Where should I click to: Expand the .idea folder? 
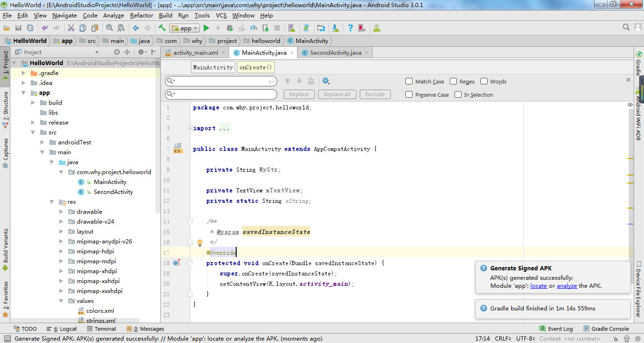(x=23, y=83)
